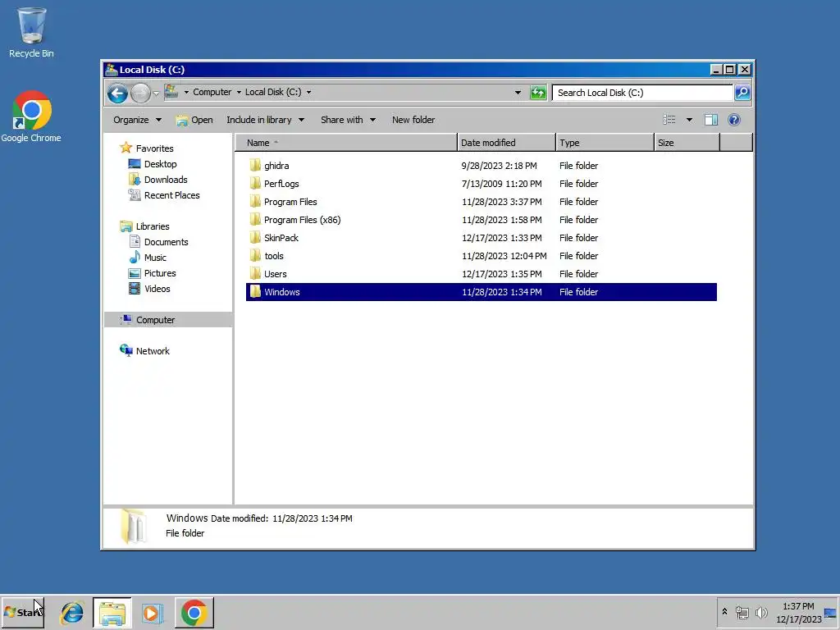Open the Organize menu
The height and width of the screenshot is (630, 840).
(137, 120)
